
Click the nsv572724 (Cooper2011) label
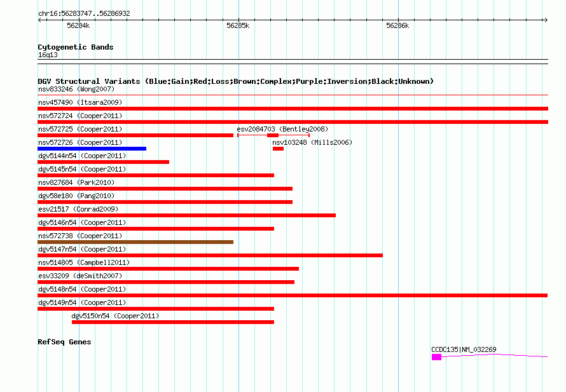coord(80,116)
